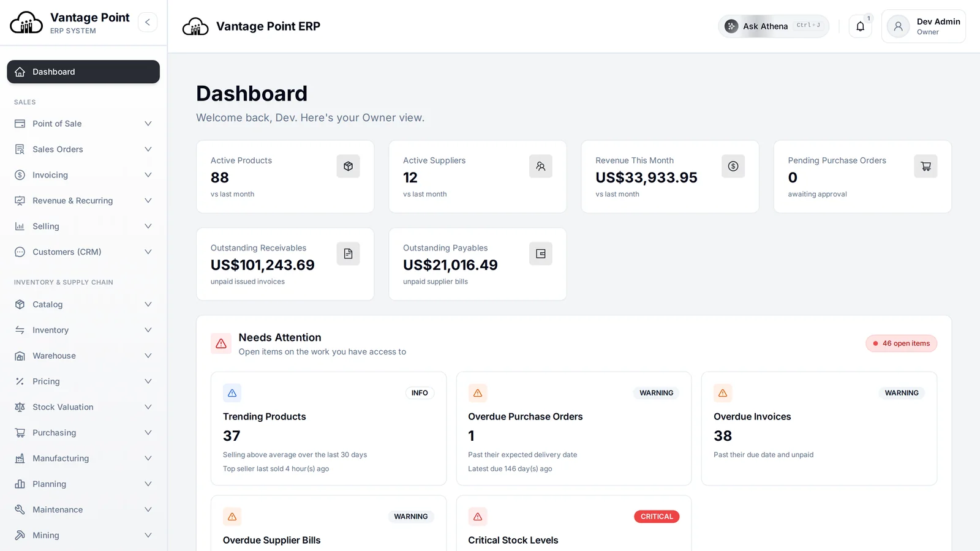Expand the Point of Sale chevron
The width and height of the screenshot is (980, 551).
tap(148, 124)
